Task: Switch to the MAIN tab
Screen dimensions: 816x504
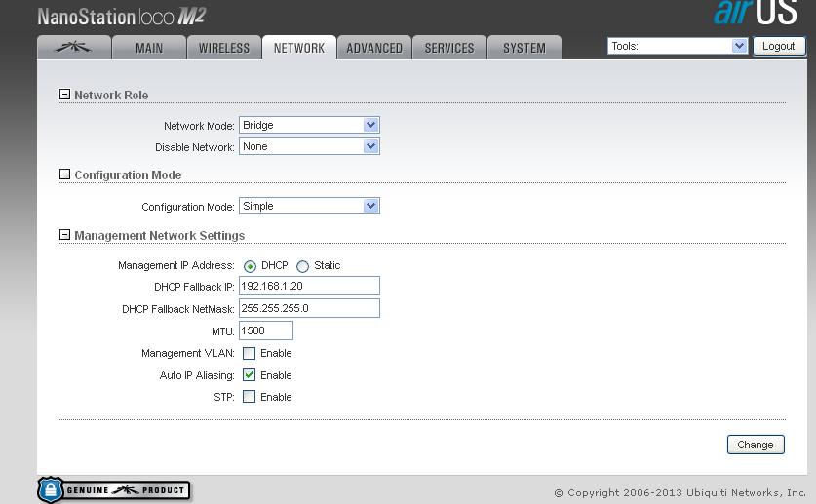Action: point(149,48)
